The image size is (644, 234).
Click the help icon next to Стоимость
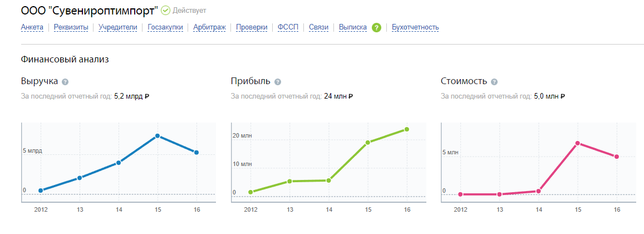[x=494, y=82]
